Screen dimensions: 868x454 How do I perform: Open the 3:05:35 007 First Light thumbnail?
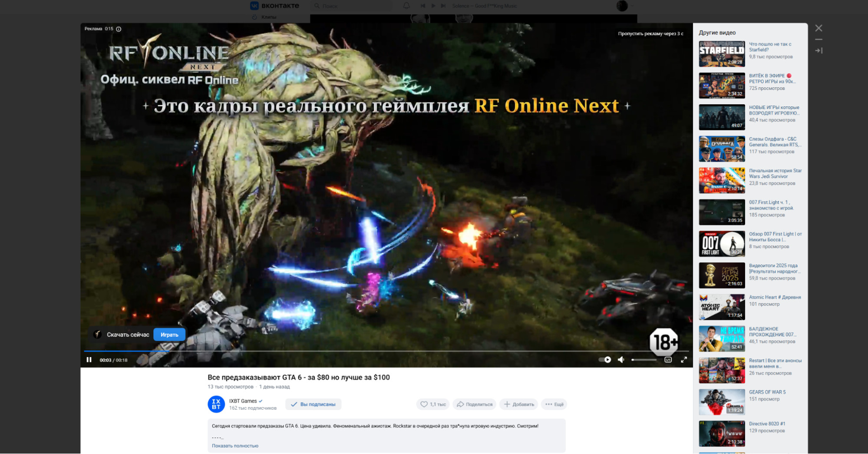[722, 212]
